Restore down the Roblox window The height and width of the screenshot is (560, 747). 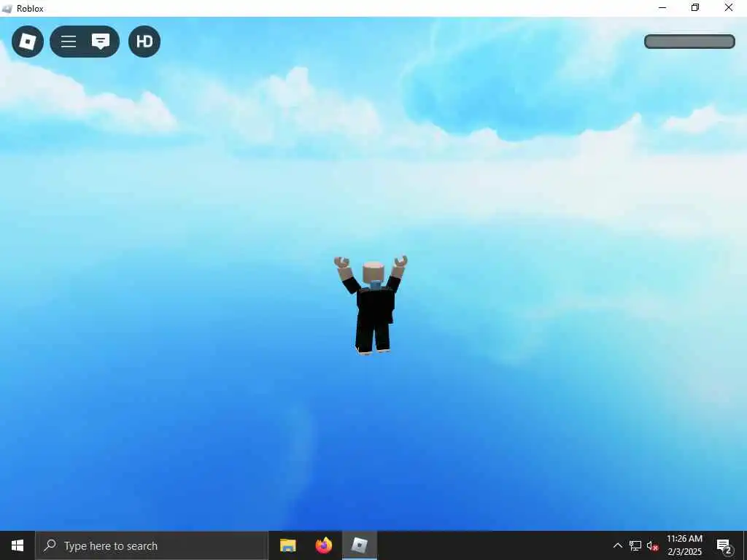(x=695, y=8)
